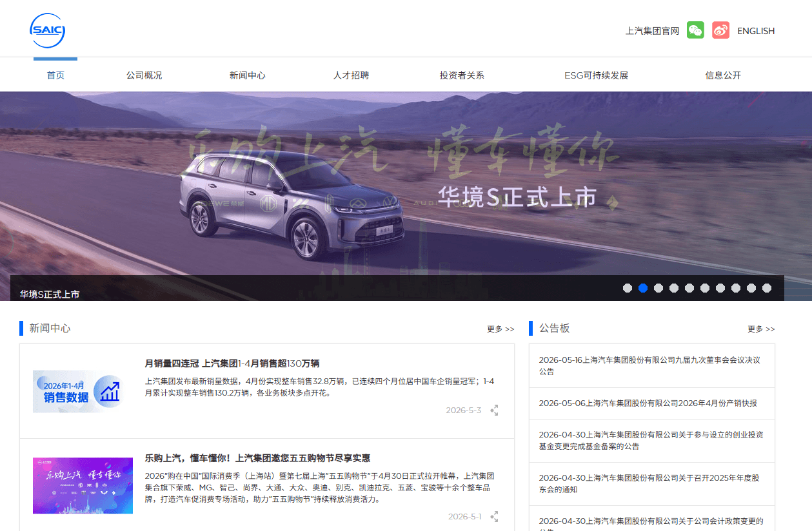Click the 公告板 section heading
Viewport: 812px width, 531px height.
pyautogui.click(x=555, y=329)
